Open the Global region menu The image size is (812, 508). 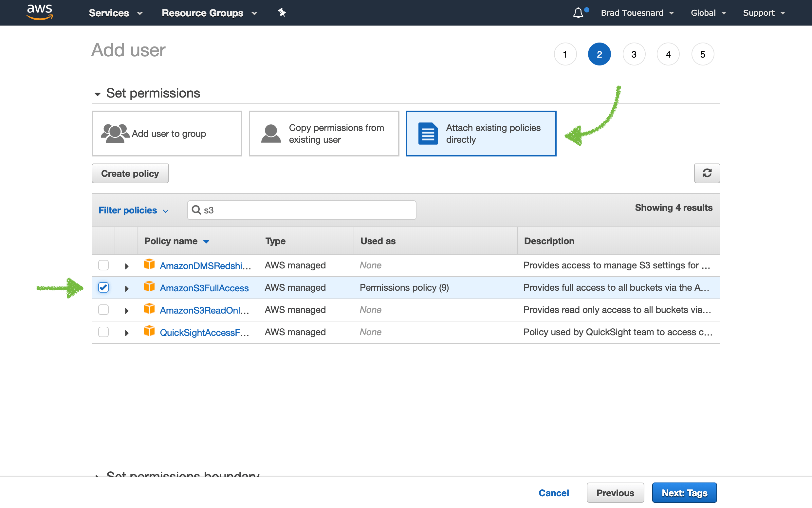pos(708,13)
